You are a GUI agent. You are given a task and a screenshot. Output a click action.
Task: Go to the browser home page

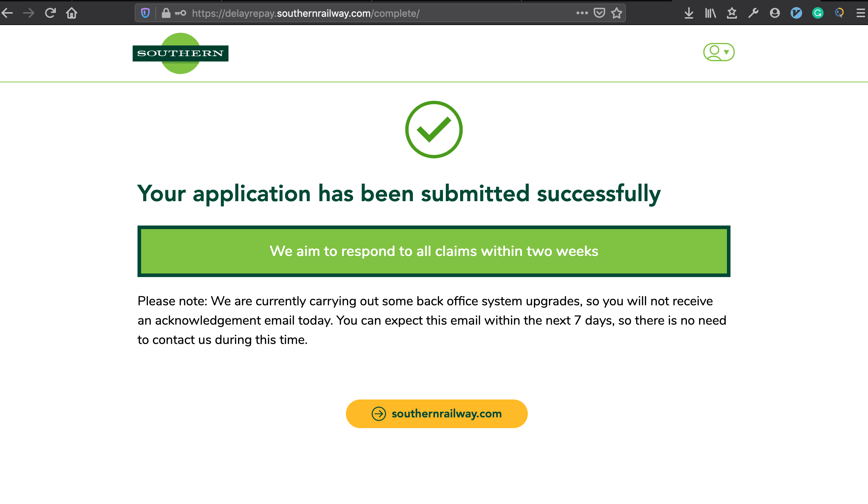point(72,13)
